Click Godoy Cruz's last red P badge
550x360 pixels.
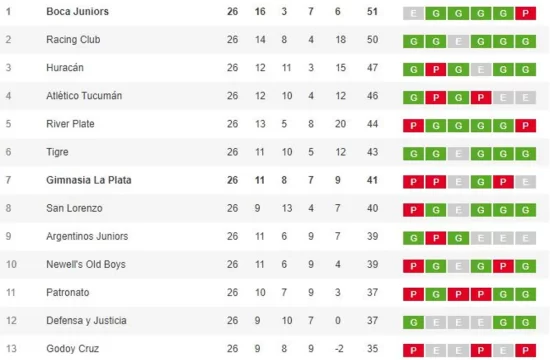click(525, 350)
